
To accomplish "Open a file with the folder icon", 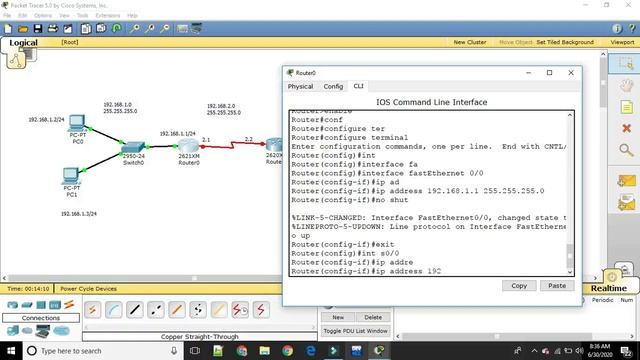I will (x=23, y=29).
